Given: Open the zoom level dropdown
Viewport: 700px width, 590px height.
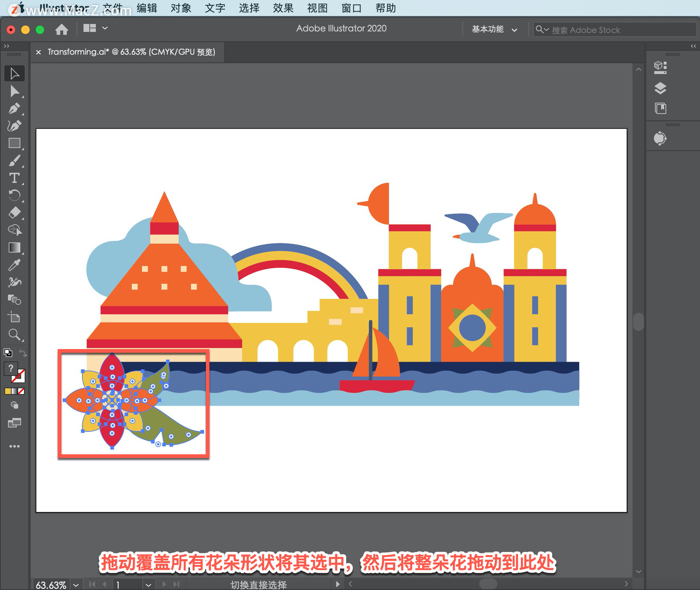Looking at the screenshot, I should [x=76, y=585].
